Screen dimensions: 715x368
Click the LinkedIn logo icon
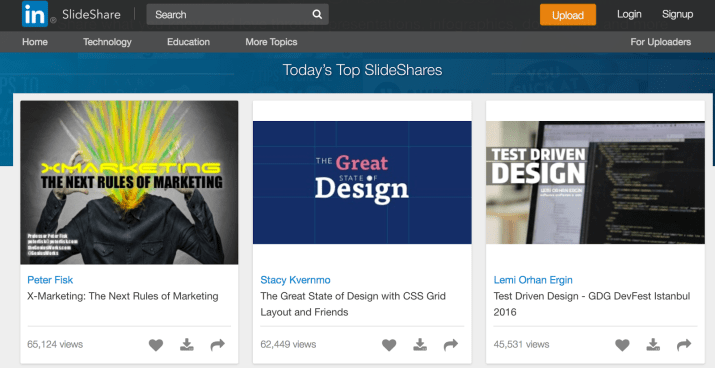[x=35, y=14]
